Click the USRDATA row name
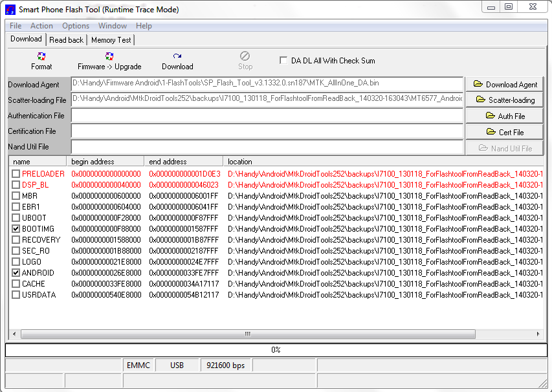552x392 pixels. [39, 295]
